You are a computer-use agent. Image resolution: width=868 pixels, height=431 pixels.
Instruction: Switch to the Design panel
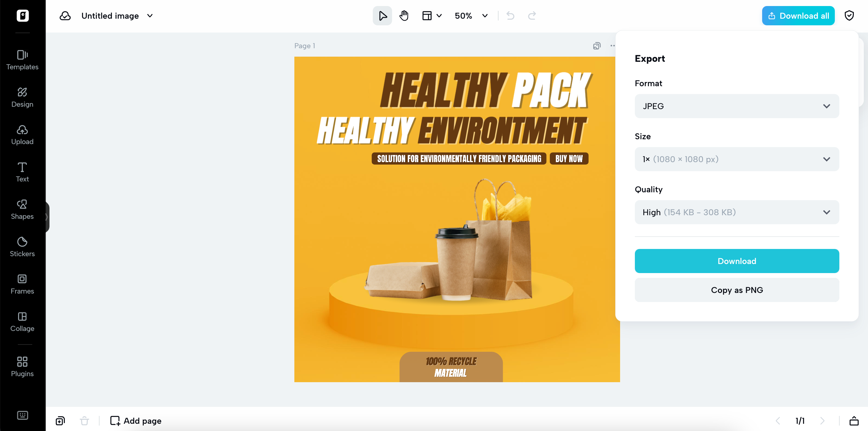(22, 97)
